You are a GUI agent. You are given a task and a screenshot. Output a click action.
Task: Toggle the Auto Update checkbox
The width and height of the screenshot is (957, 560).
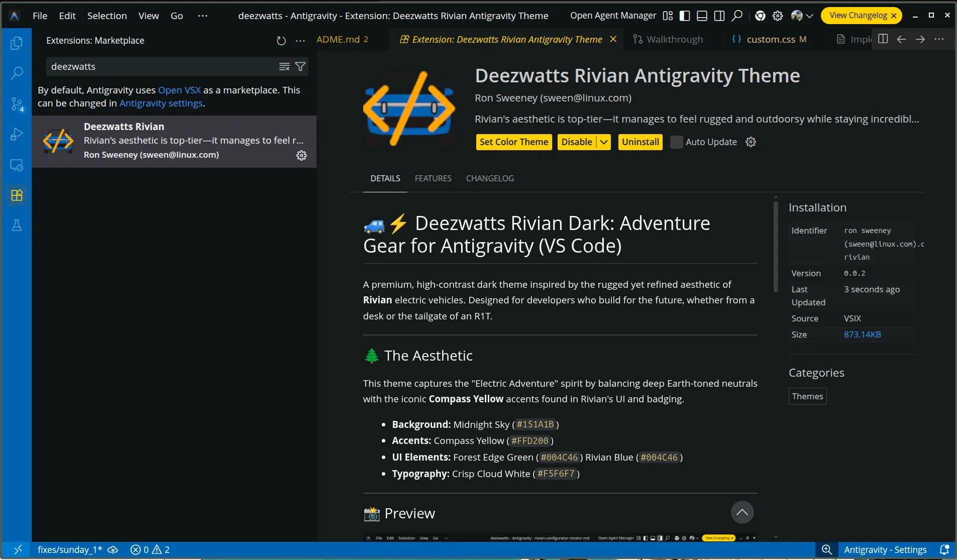(677, 142)
